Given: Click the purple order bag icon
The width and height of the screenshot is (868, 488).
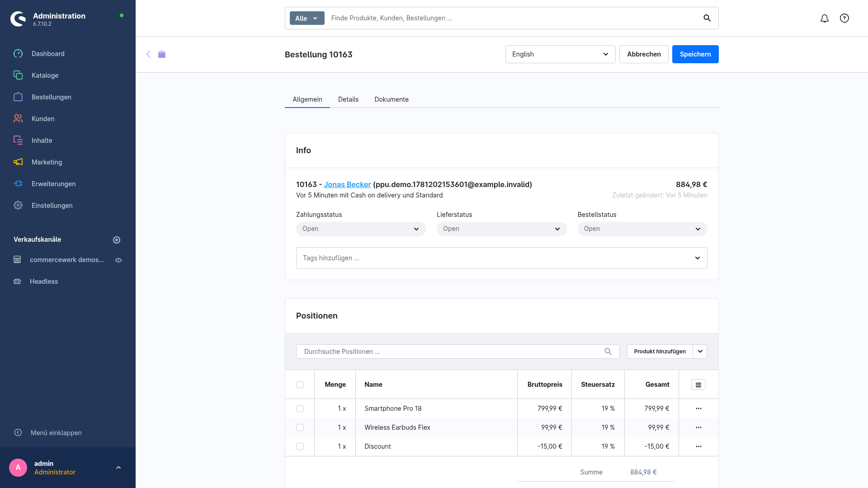Looking at the screenshot, I should click(x=162, y=54).
